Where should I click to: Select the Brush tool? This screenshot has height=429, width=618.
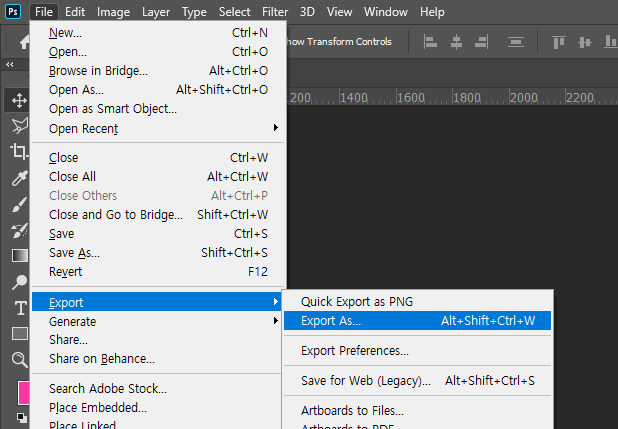coord(19,205)
